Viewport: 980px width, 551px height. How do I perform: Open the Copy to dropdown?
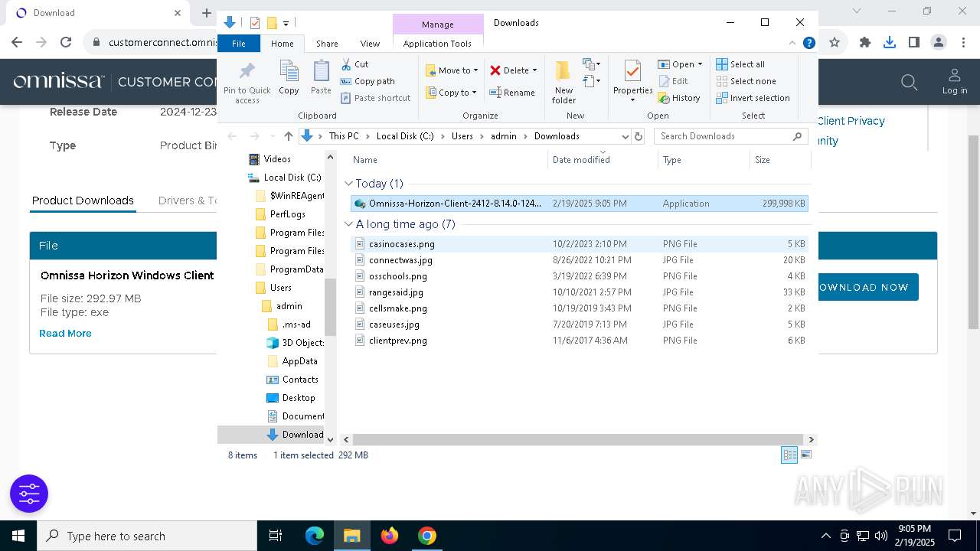pyautogui.click(x=452, y=93)
